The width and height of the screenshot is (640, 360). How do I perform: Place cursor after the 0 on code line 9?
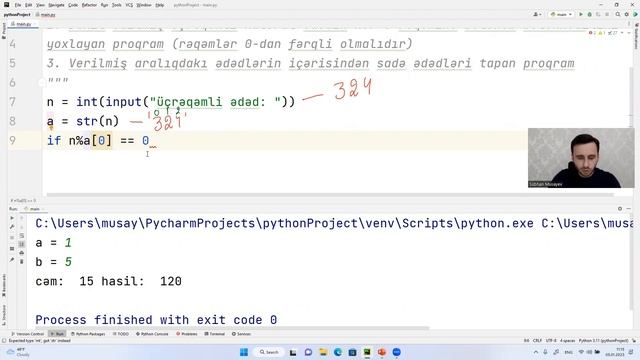149,140
